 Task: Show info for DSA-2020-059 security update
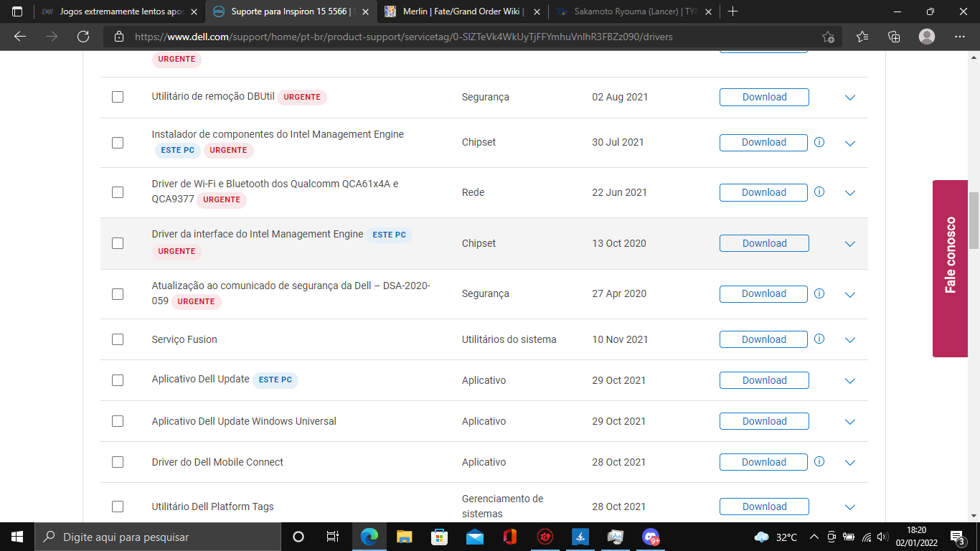coord(819,293)
